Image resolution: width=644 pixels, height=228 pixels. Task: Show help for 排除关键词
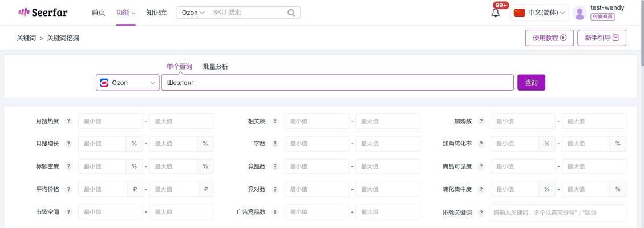481,213
